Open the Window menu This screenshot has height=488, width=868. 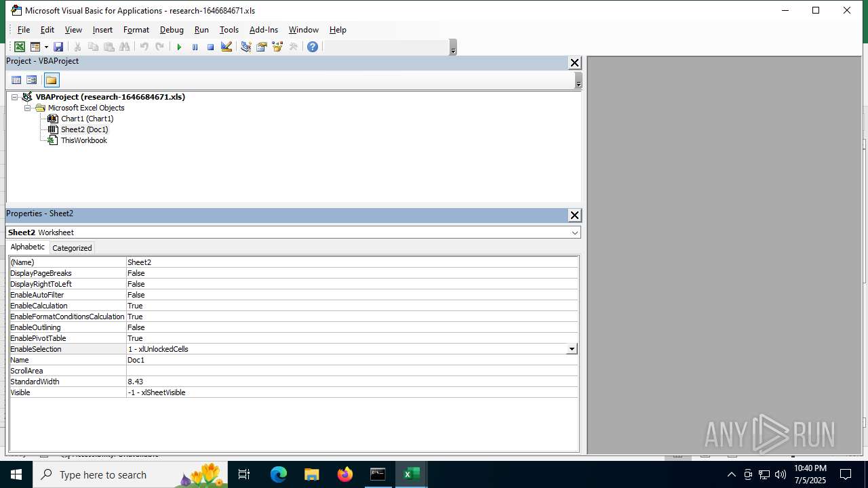304,30
